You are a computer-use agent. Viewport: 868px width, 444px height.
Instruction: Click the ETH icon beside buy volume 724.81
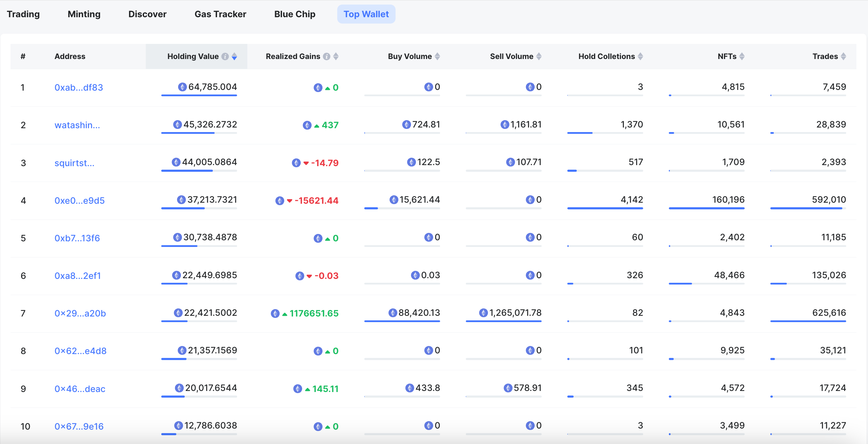click(x=406, y=124)
